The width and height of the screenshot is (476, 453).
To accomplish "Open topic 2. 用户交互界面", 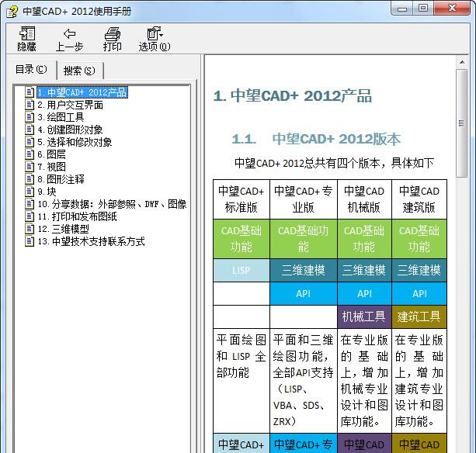I will 70,105.
